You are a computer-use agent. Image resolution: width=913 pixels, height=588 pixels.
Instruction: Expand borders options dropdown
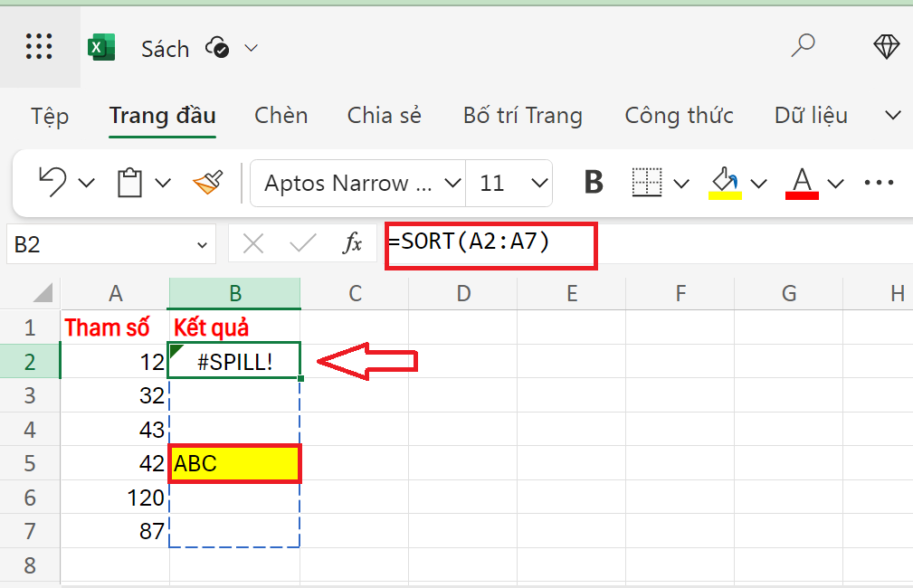click(681, 184)
